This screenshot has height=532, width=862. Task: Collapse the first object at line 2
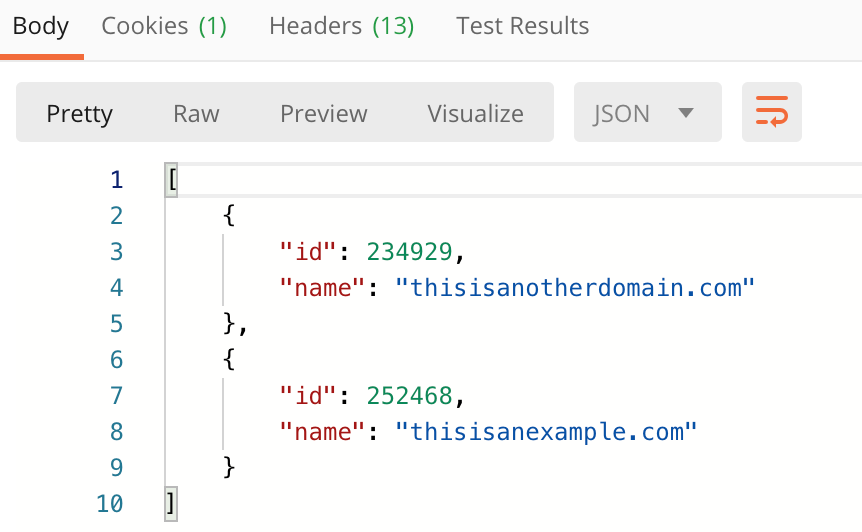[x=229, y=215]
